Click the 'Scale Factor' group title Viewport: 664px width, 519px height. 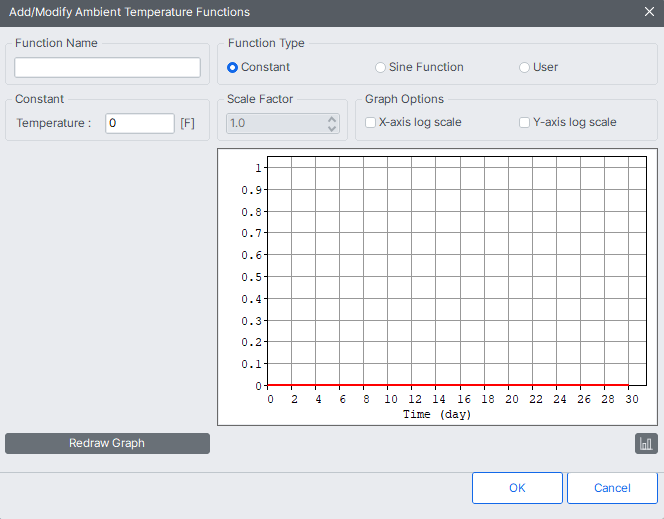coord(260,99)
